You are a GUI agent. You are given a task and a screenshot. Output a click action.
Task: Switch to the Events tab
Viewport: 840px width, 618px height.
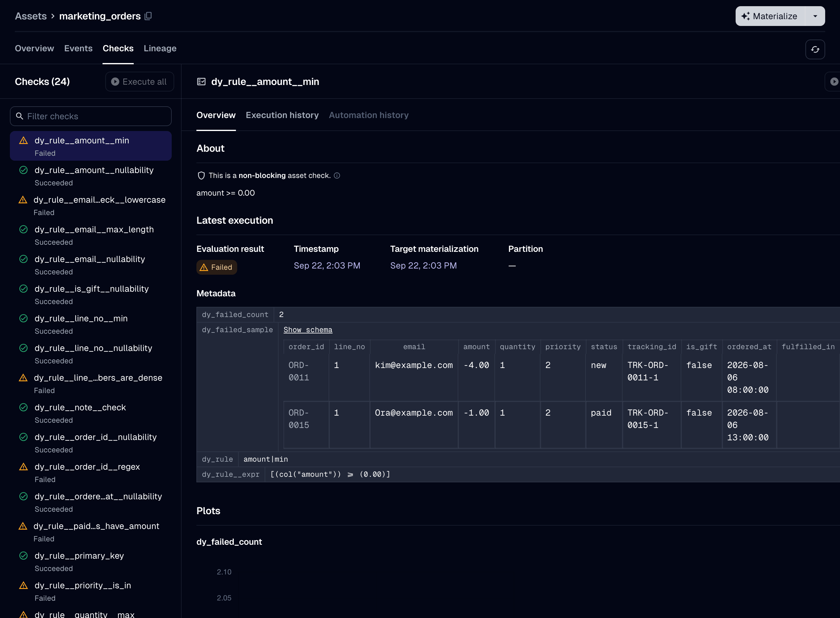78,48
